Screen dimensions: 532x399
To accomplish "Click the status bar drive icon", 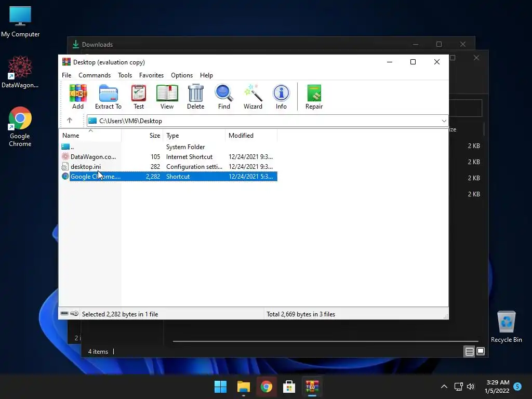I will coord(64,313).
